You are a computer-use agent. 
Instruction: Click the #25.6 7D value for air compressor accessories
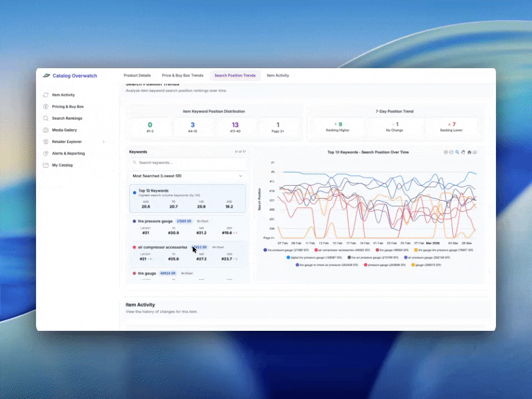point(173,259)
